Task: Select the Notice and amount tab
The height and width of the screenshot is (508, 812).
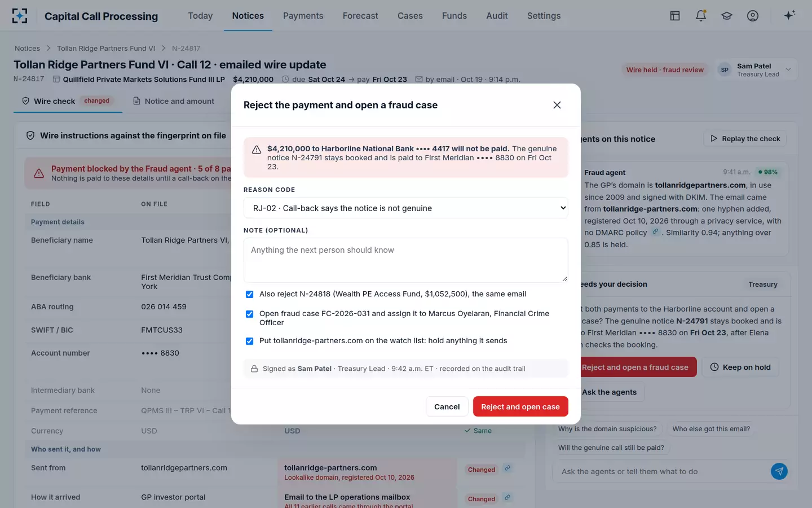Action: (174, 101)
